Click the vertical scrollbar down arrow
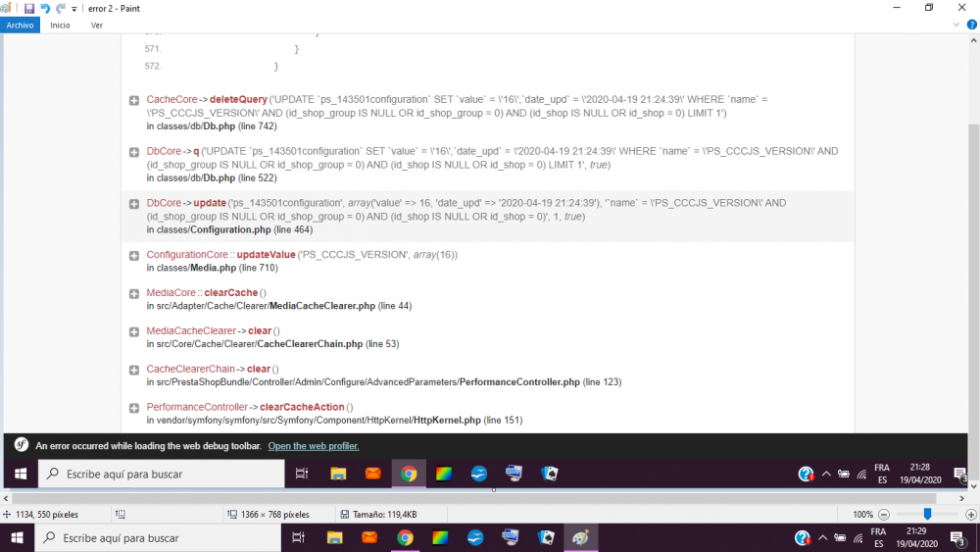The width and height of the screenshot is (980, 552). click(x=974, y=486)
